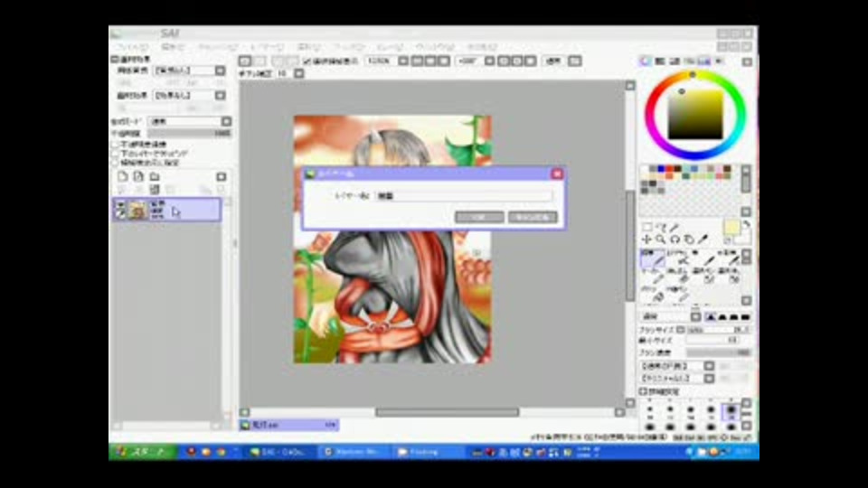868x488 pixels.
Task: Click the canvas horizontal scrollbar thumb
Action: click(448, 412)
